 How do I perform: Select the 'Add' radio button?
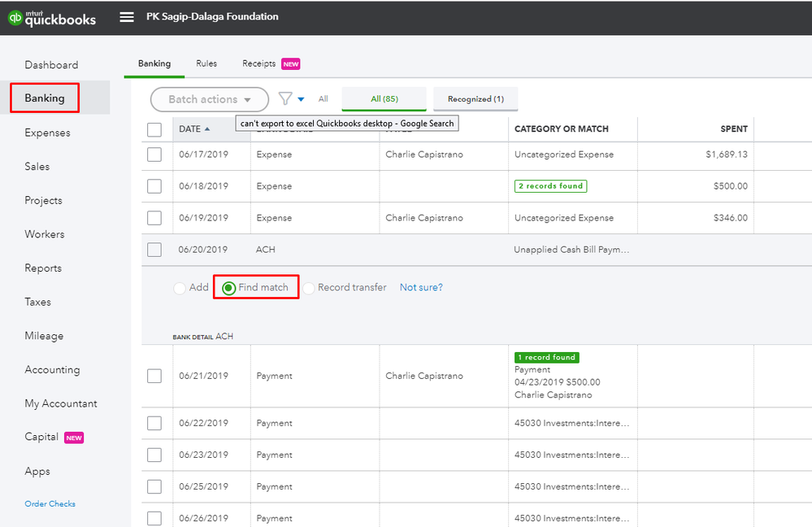tap(180, 288)
